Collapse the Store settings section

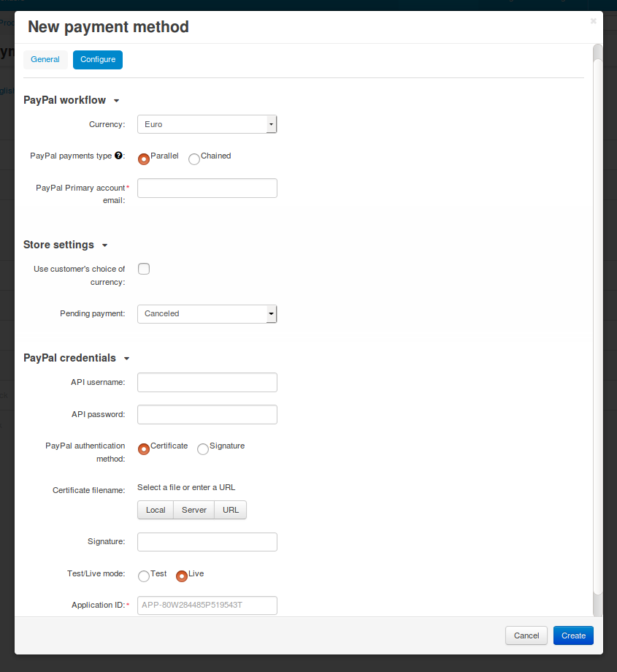[65, 245]
